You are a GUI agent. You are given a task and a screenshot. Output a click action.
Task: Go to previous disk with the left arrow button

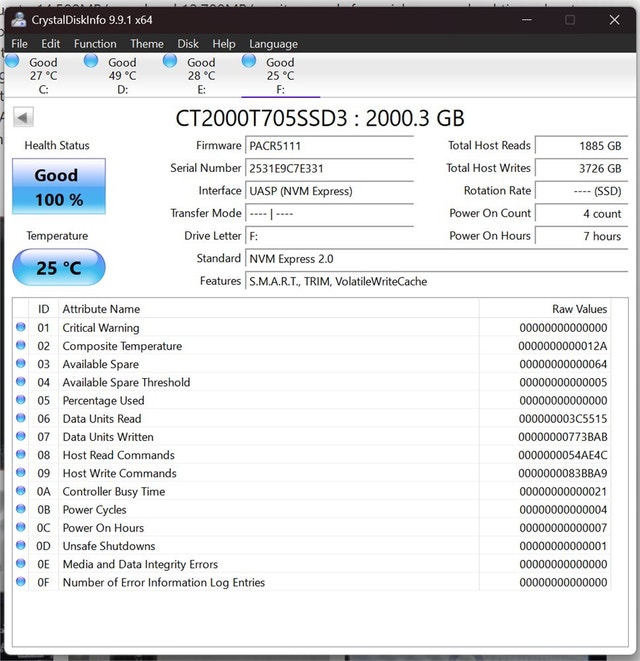23,117
